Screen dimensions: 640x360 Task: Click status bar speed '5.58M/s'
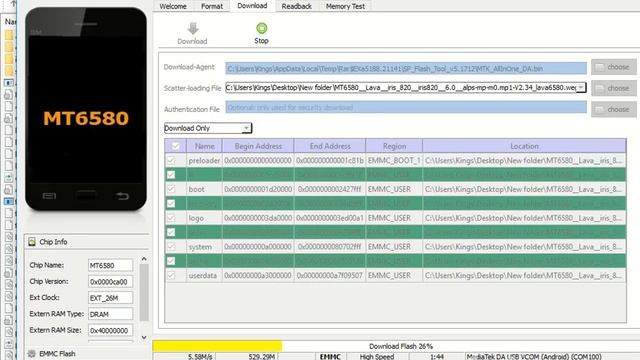point(200,356)
